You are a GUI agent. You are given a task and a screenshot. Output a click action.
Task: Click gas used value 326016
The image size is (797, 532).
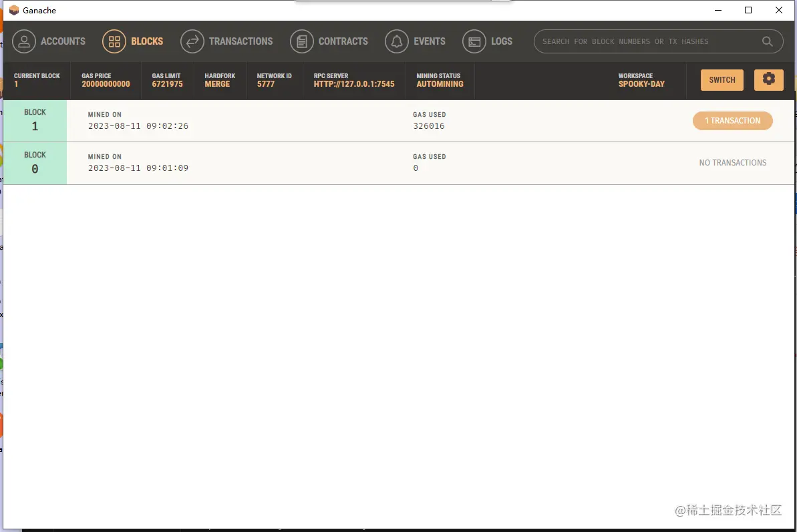pyautogui.click(x=428, y=126)
